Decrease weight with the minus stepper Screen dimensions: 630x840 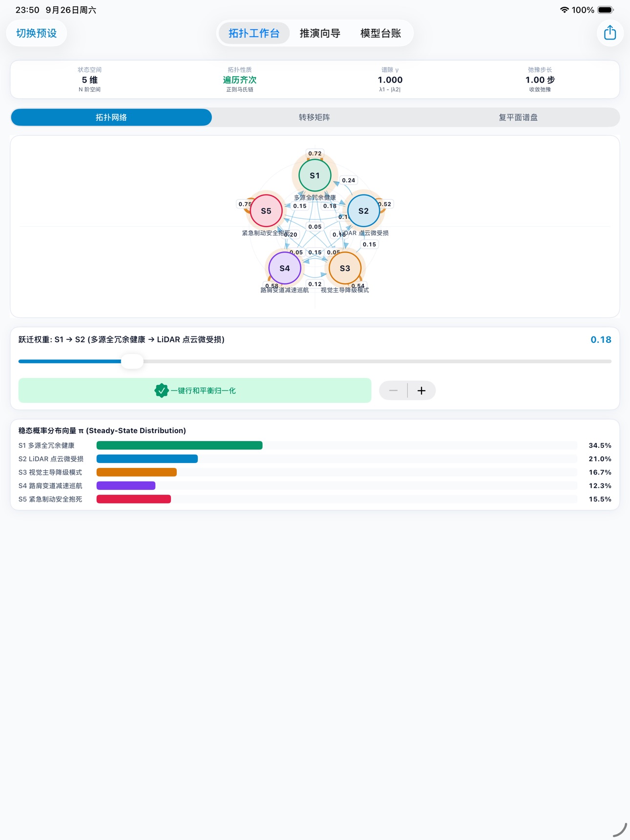pyautogui.click(x=393, y=391)
